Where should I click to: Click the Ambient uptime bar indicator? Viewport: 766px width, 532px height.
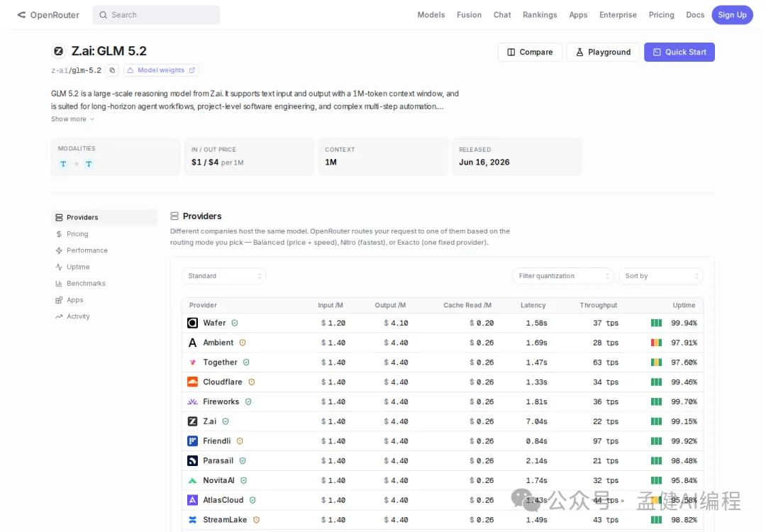pyautogui.click(x=656, y=343)
